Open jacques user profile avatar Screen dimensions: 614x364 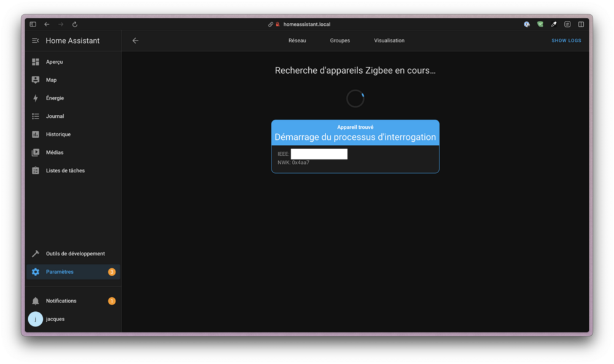(35, 319)
